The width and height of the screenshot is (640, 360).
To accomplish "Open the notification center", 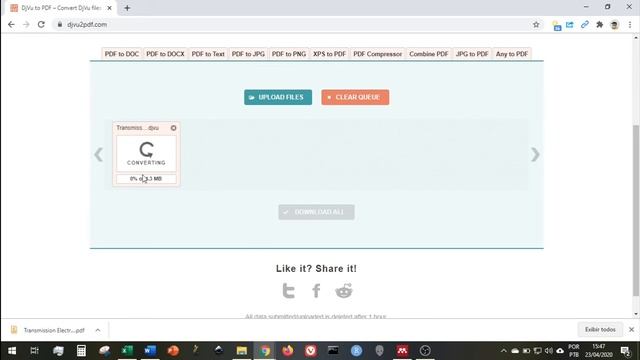I will [625, 351].
